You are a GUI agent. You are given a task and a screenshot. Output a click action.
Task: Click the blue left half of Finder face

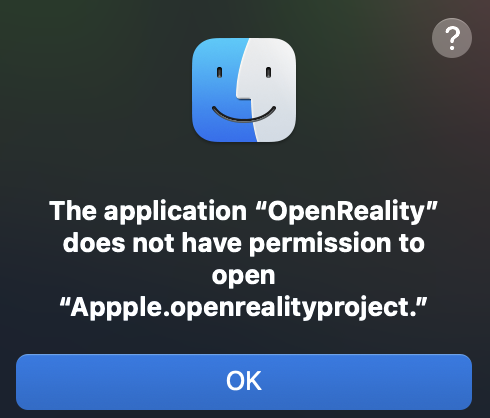click(220, 90)
